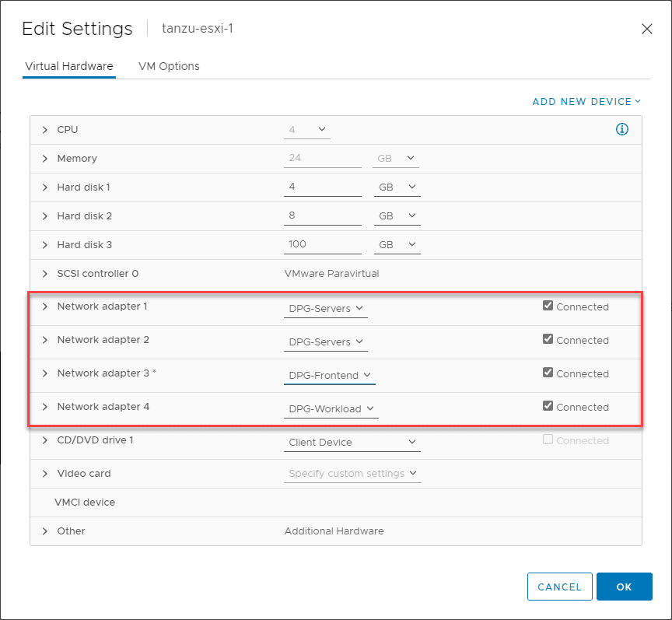This screenshot has height=620, width=672.
Task: Expand Hard disk 1 details
Action: pyautogui.click(x=45, y=187)
